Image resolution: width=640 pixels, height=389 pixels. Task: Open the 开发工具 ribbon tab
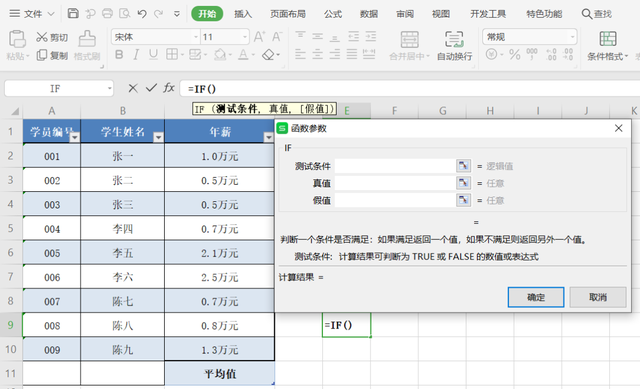coord(488,14)
